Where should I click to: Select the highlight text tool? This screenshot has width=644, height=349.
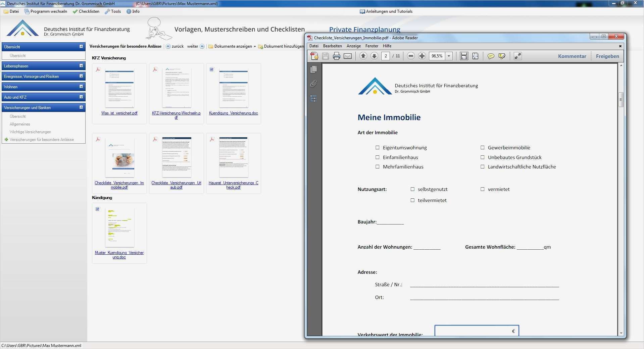(x=502, y=56)
